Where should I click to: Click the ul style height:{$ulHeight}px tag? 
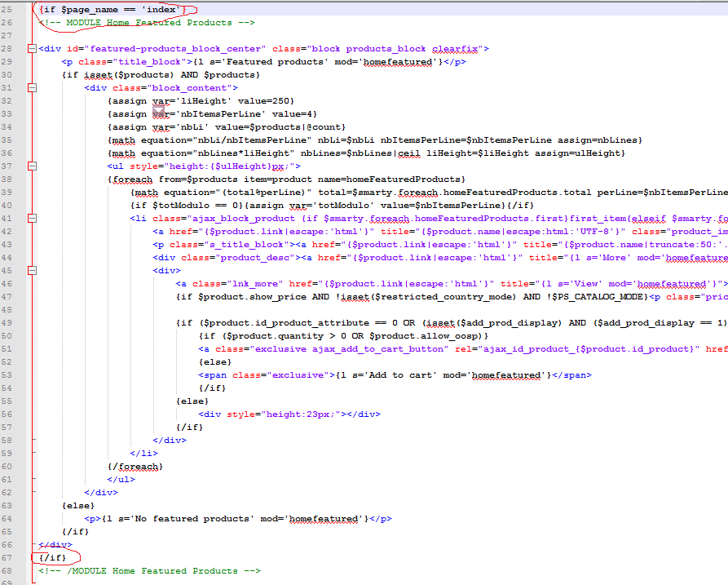(x=204, y=166)
